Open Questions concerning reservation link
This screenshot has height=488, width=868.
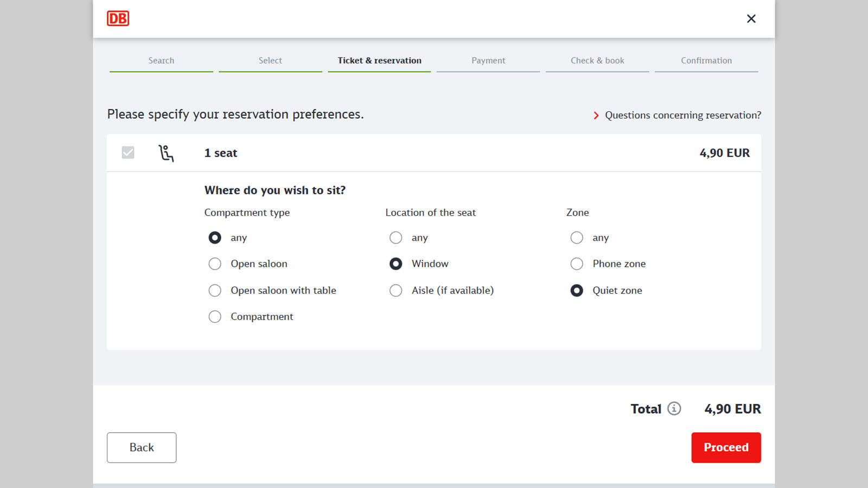(683, 115)
